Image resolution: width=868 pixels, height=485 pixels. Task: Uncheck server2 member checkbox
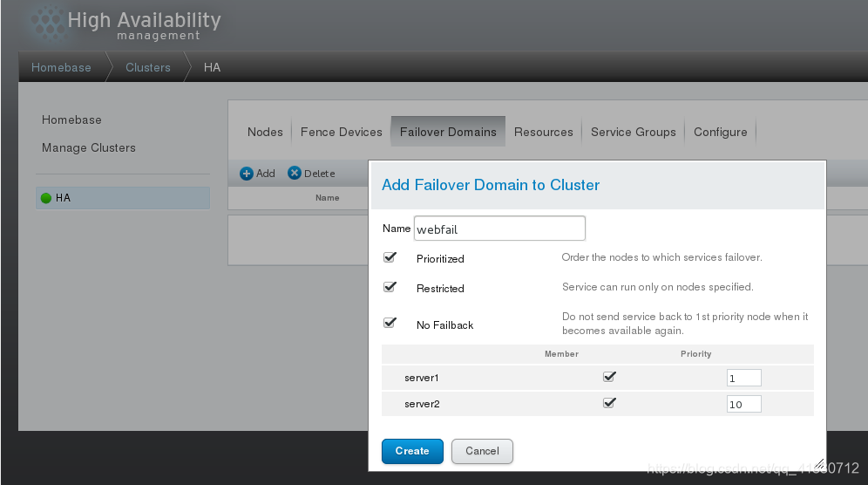(x=609, y=403)
